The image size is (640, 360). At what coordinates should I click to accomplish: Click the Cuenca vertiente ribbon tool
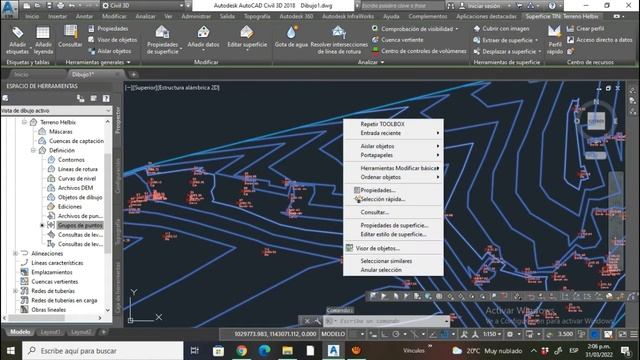click(398, 40)
